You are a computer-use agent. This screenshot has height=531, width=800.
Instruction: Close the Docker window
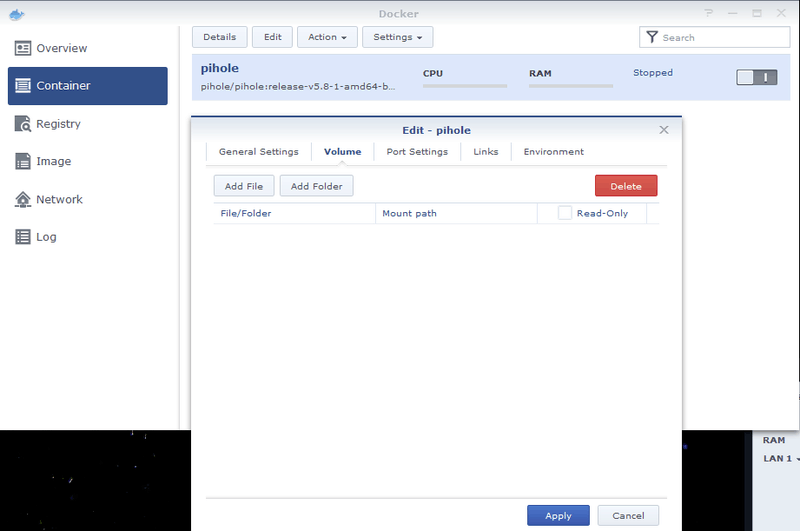781,13
